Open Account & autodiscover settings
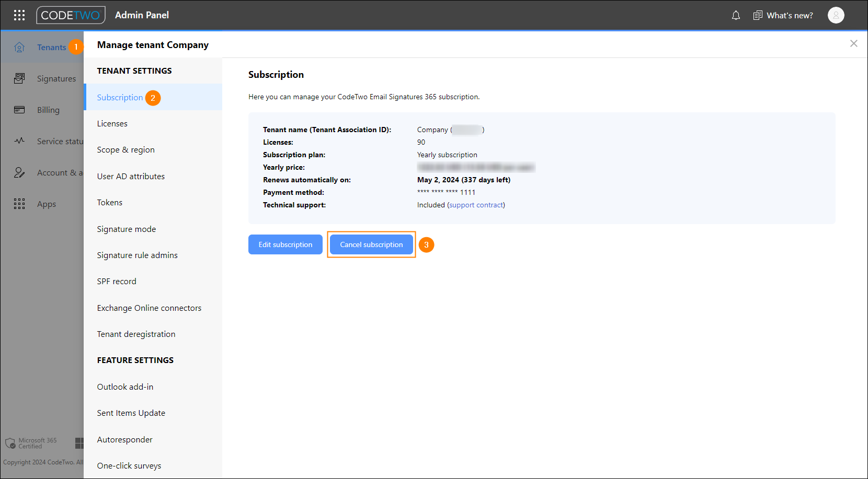 pyautogui.click(x=59, y=172)
